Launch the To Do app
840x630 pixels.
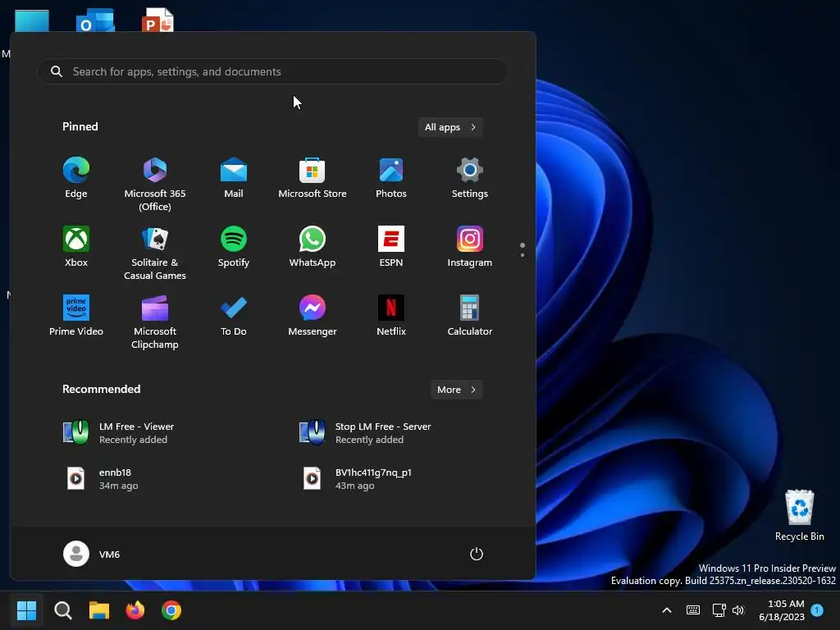(x=234, y=316)
